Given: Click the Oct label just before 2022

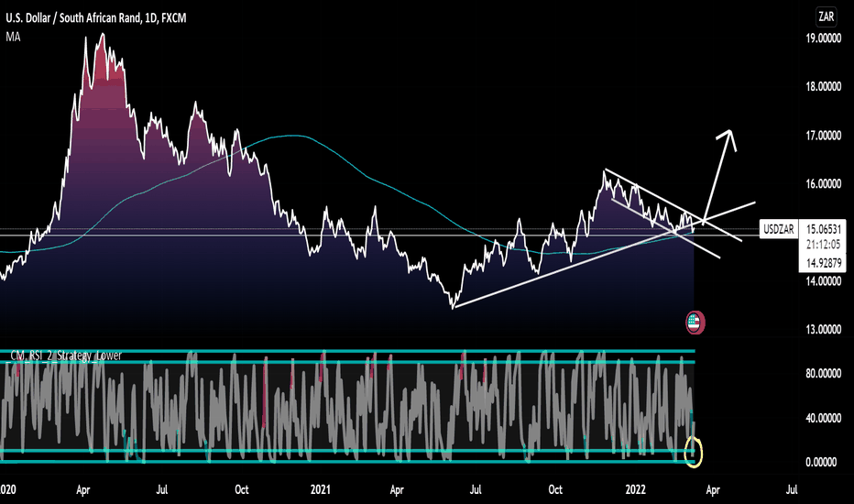Looking at the screenshot, I should point(555,490).
